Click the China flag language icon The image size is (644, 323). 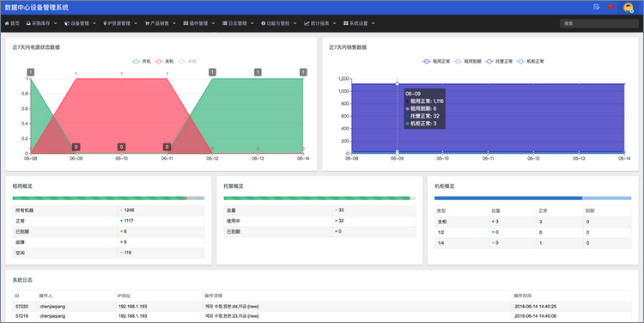coord(611,7)
